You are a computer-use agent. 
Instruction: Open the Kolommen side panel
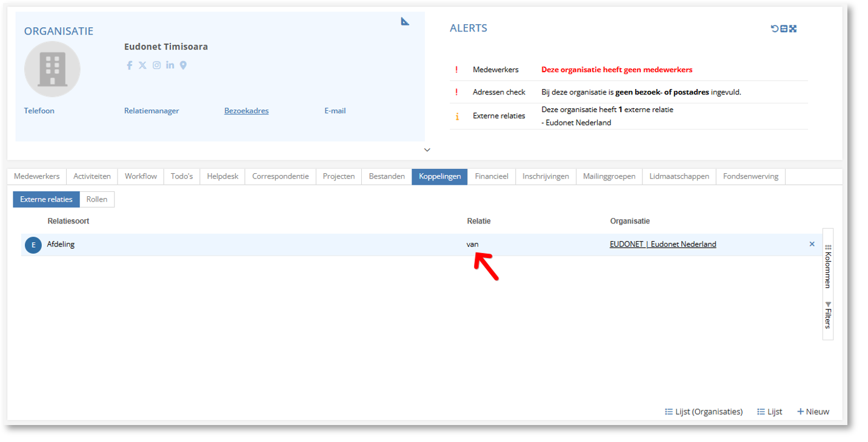828,266
